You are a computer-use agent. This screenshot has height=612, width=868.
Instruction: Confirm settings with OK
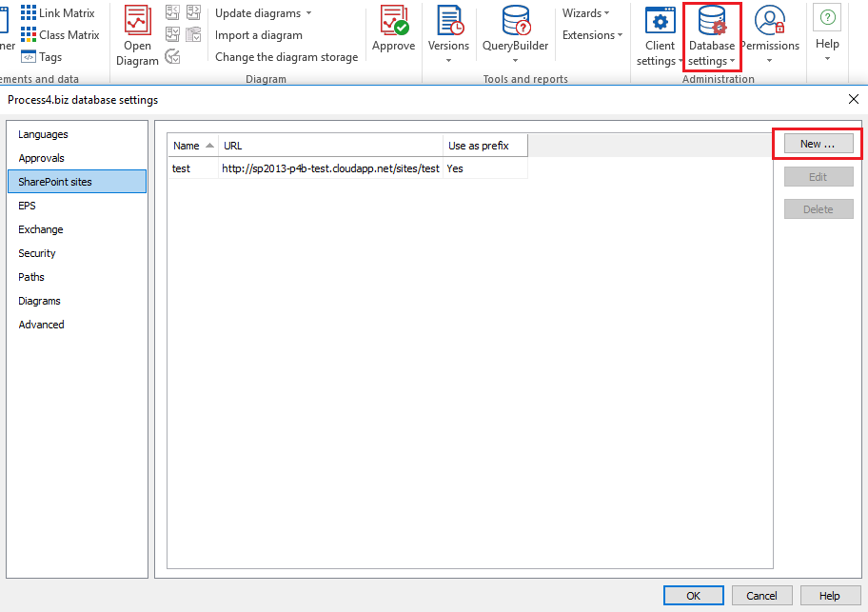693,596
